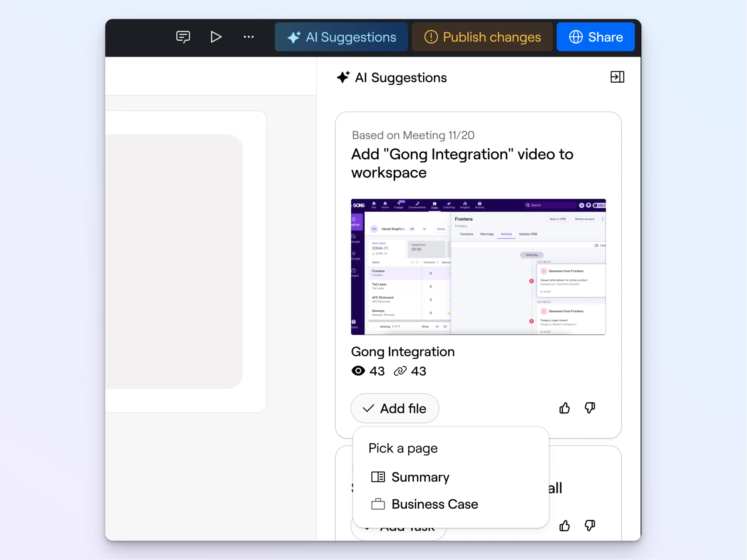Collapse the AI Suggestions side panel
This screenshot has width=747, height=560.
(x=617, y=77)
